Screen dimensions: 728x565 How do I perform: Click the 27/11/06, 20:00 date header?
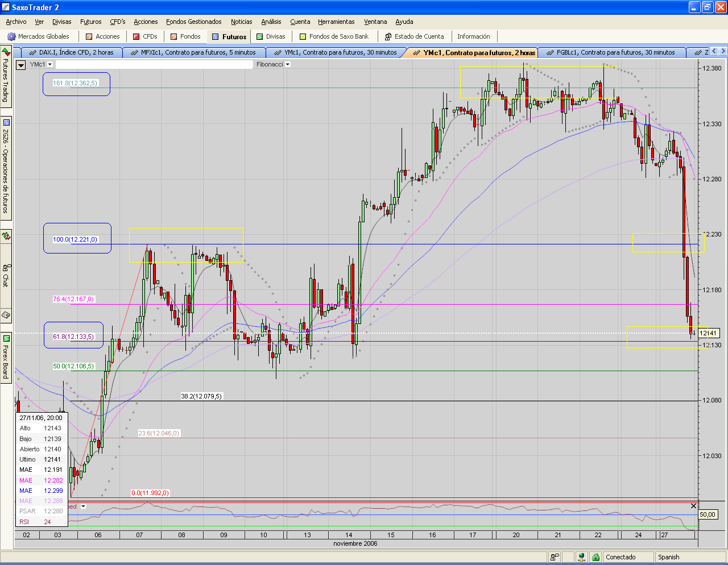(41, 418)
